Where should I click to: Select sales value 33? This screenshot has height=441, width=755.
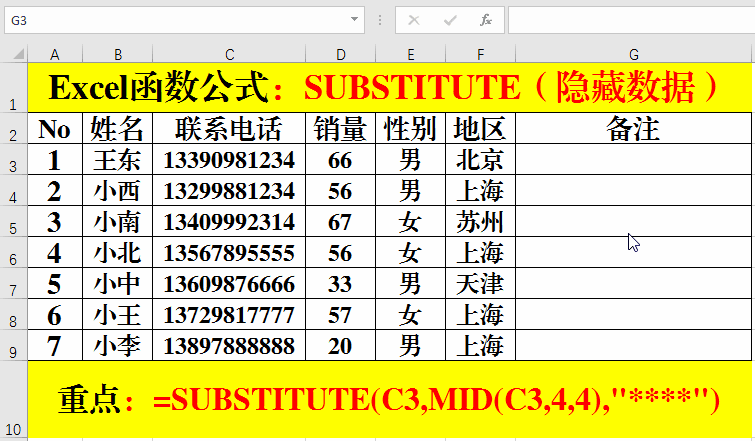pos(340,283)
